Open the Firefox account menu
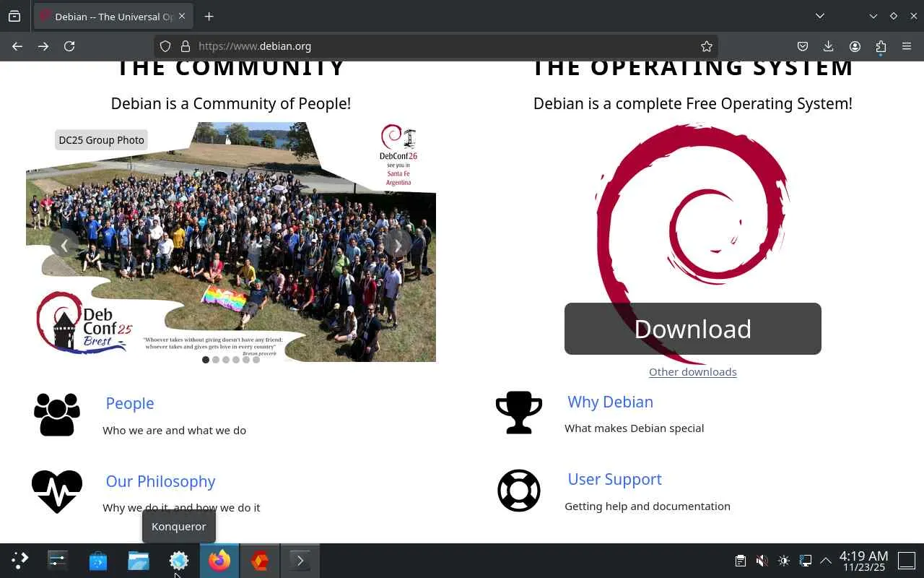924x578 pixels. (x=855, y=46)
